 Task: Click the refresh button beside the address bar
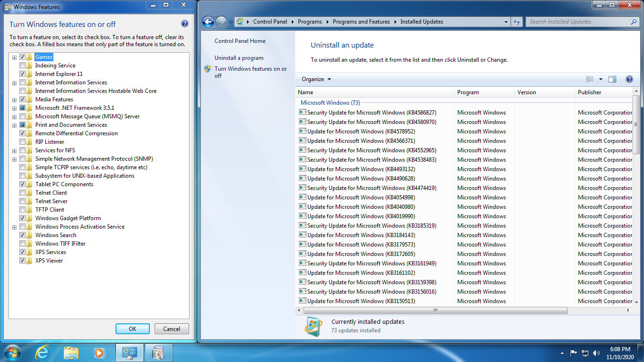(517, 22)
